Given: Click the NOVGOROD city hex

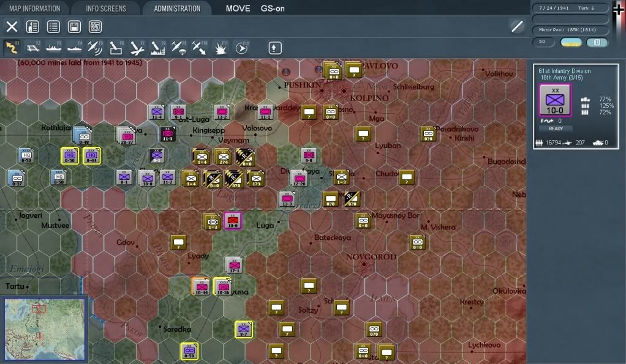Looking at the screenshot, I should pyautogui.click(x=364, y=264).
